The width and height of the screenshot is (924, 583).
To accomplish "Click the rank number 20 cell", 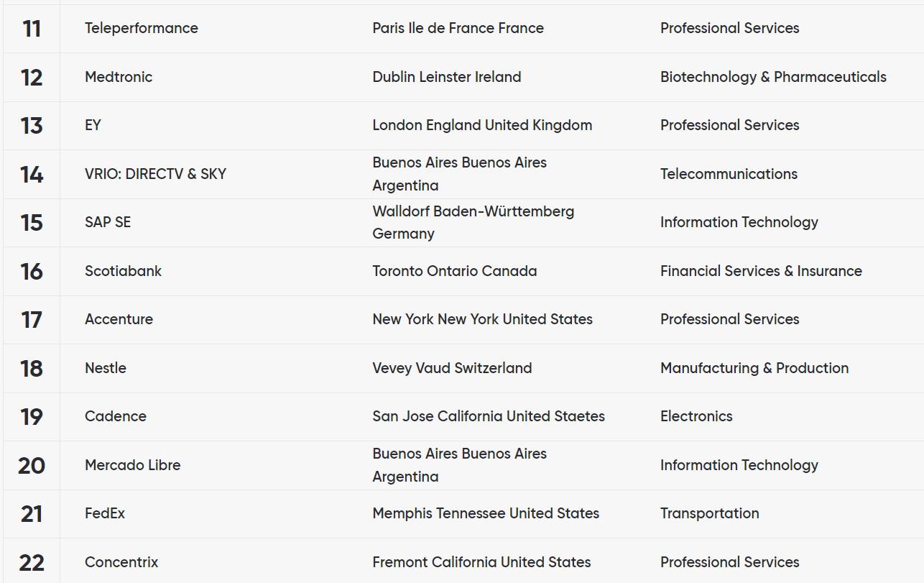I will click(x=32, y=465).
